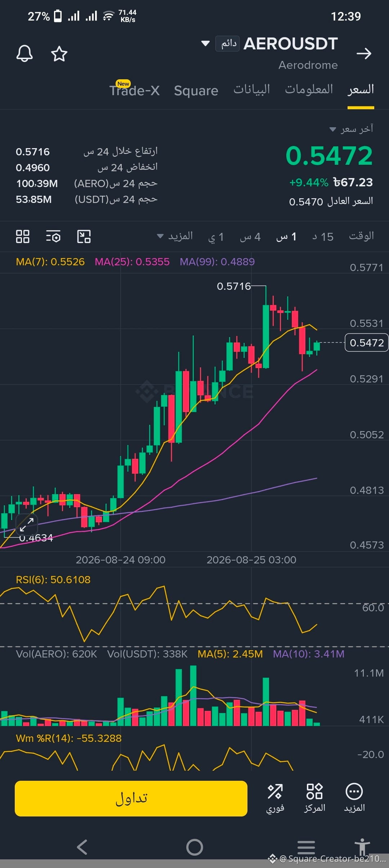Tap the Android back navigation button

[82, 847]
